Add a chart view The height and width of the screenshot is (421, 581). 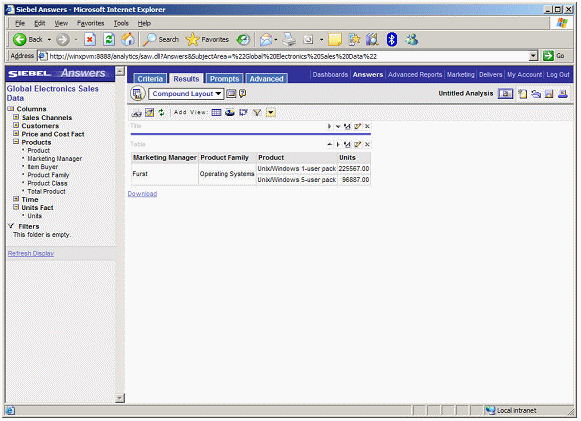click(x=230, y=113)
